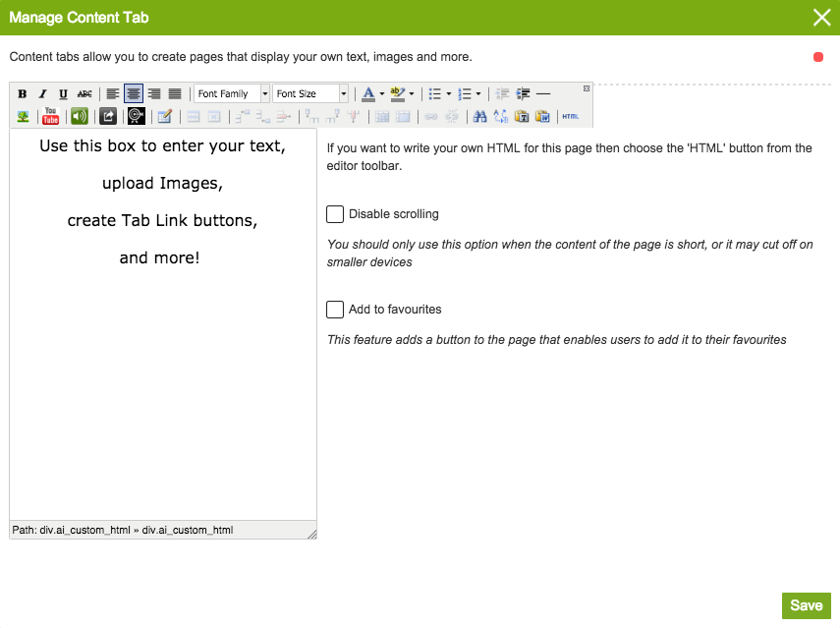Expand the bulleted list style arrow
840x628 pixels.
(x=449, y=94)
